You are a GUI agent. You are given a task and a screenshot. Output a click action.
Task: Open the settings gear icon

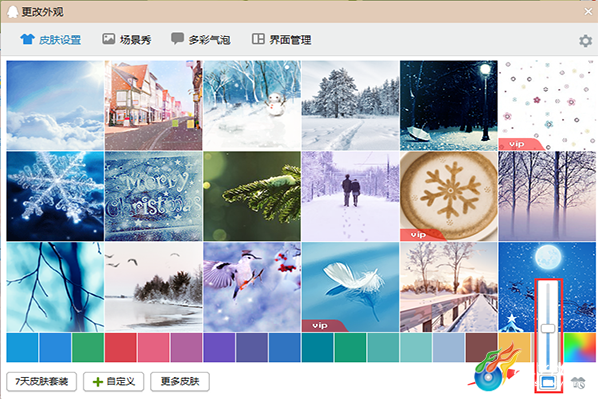(585, 40)
